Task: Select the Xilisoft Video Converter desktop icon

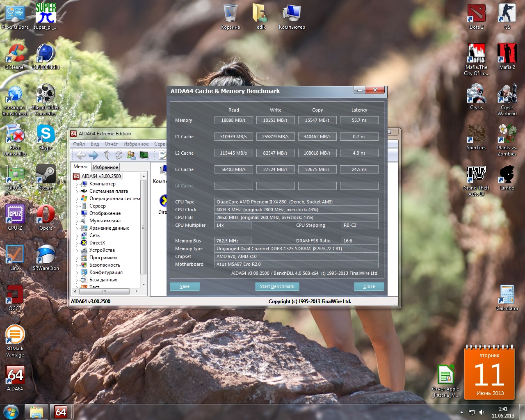Action: 46,100
